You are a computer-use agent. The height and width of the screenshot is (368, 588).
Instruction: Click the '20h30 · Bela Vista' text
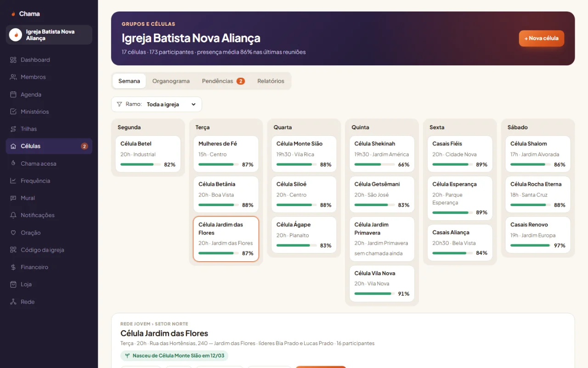[x=454, y=243]
